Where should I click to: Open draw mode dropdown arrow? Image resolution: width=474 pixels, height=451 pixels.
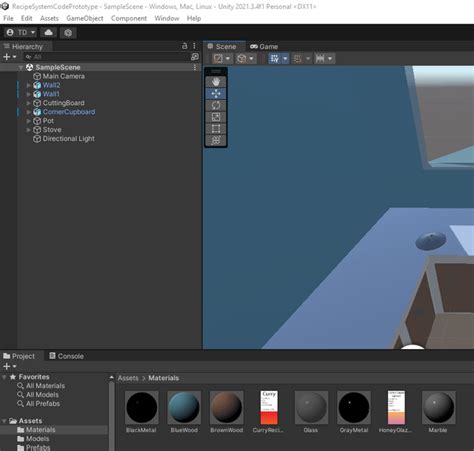(228, 59)
